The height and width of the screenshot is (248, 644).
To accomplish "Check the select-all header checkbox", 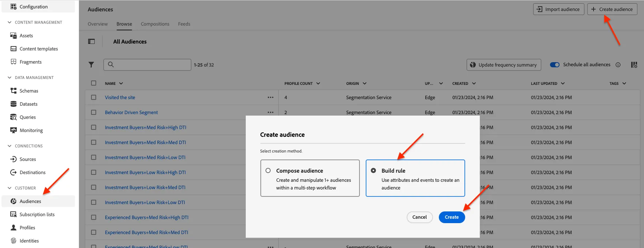I will click(x=94, y=83).
